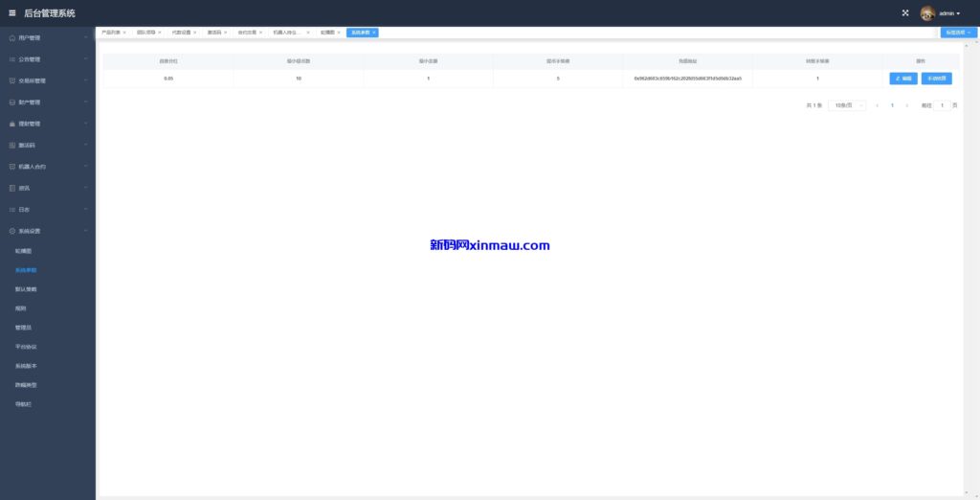The width and height of the screenshot is (980, 500).
Task: Click the admin avatar picture
Action: [927, 13]
